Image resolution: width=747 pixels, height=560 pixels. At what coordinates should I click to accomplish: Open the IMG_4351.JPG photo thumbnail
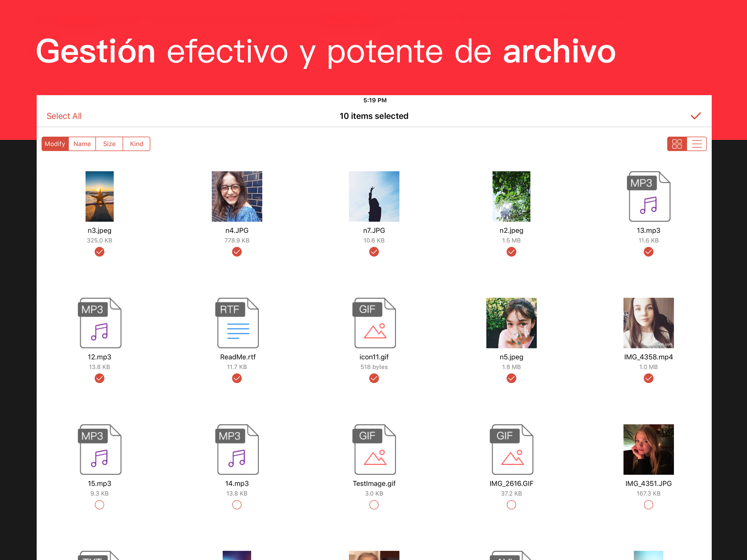click(x=649, y=449)
